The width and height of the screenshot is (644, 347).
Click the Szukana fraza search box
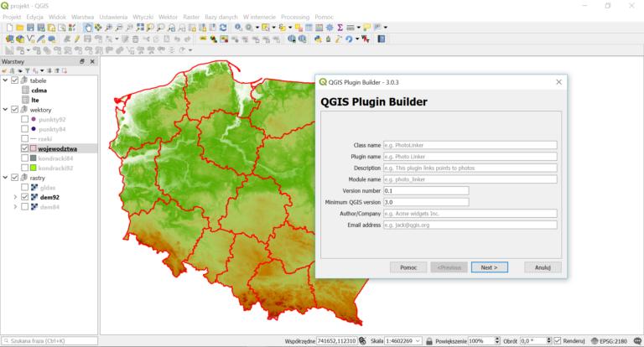49,341
